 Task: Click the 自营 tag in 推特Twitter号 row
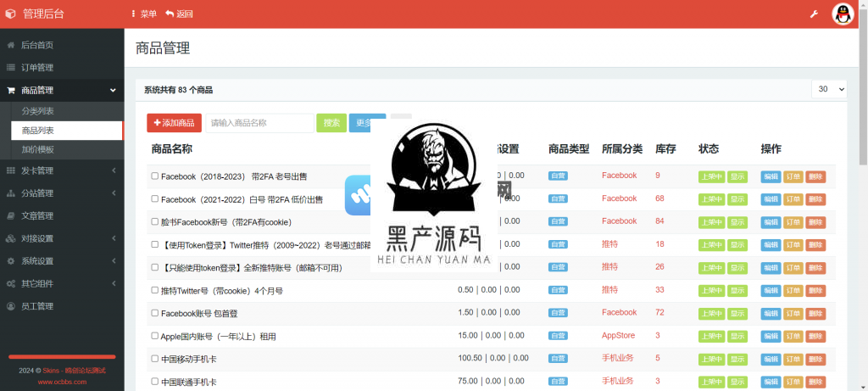pyautogui.click(x=558, y=290)
